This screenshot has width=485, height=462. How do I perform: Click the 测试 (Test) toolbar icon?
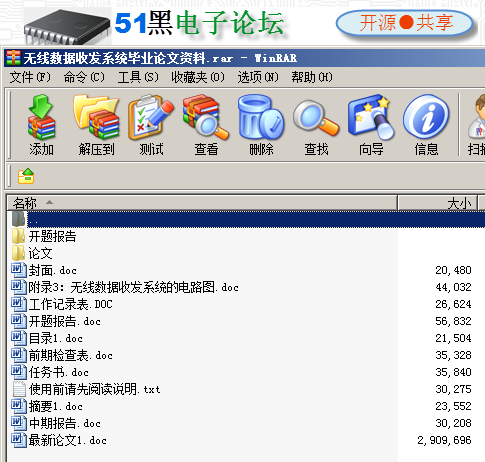[151, 117]
